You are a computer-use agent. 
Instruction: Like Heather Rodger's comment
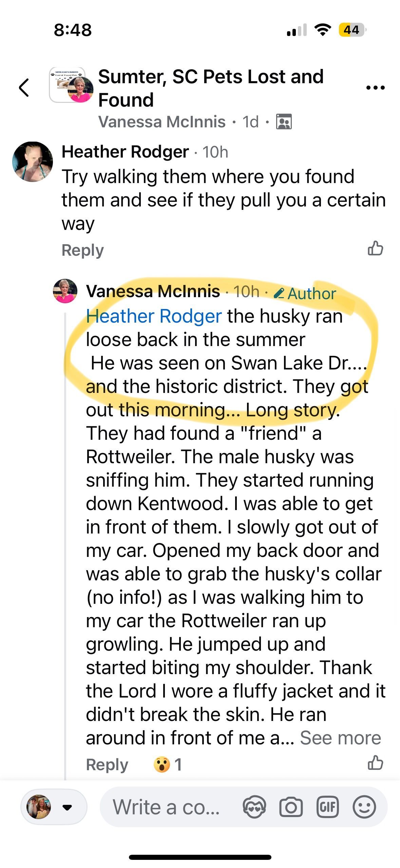point(375,248)
